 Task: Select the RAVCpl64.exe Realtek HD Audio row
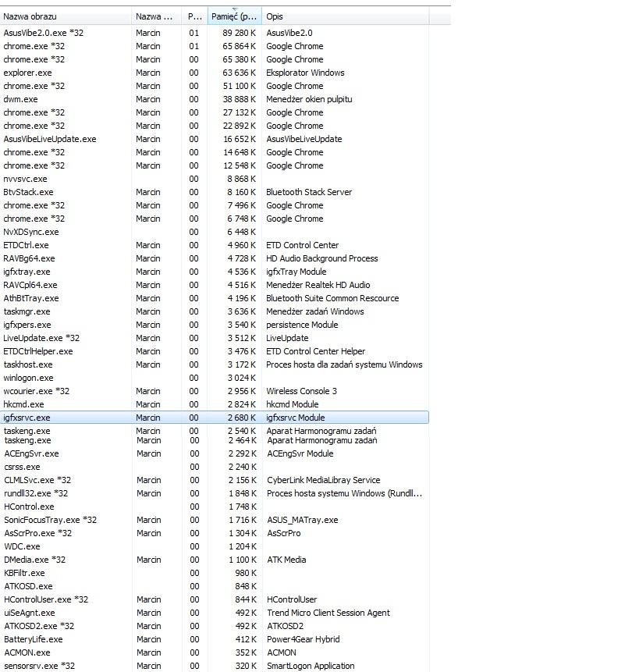214,286
